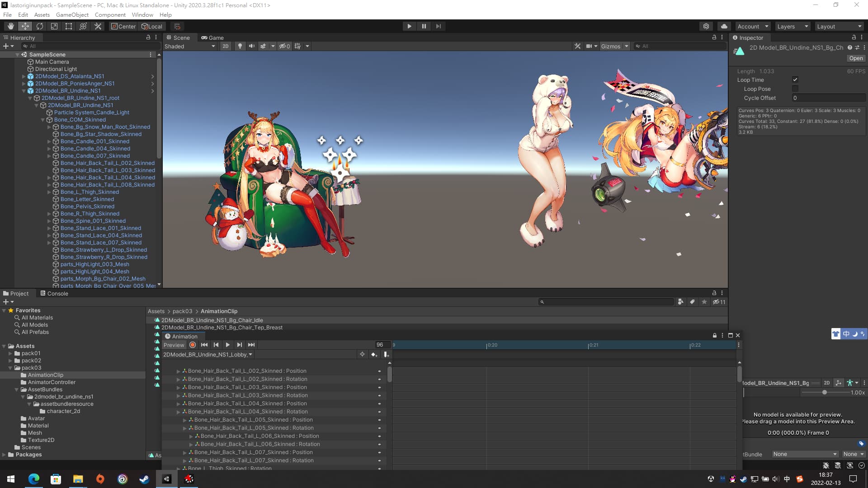The image size is (868, 488).
Task: Click Add Keyframe icon in Animation
Action: pos(374,355)
